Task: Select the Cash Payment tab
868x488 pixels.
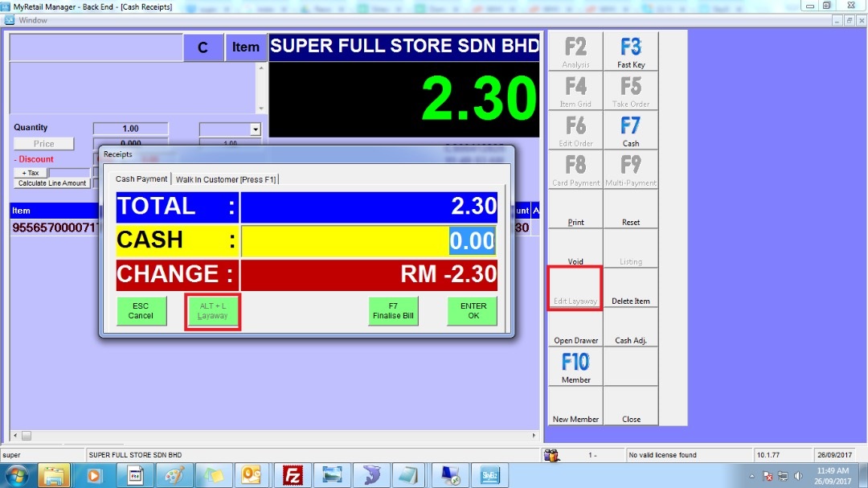Action: click(x=141, y=179)
